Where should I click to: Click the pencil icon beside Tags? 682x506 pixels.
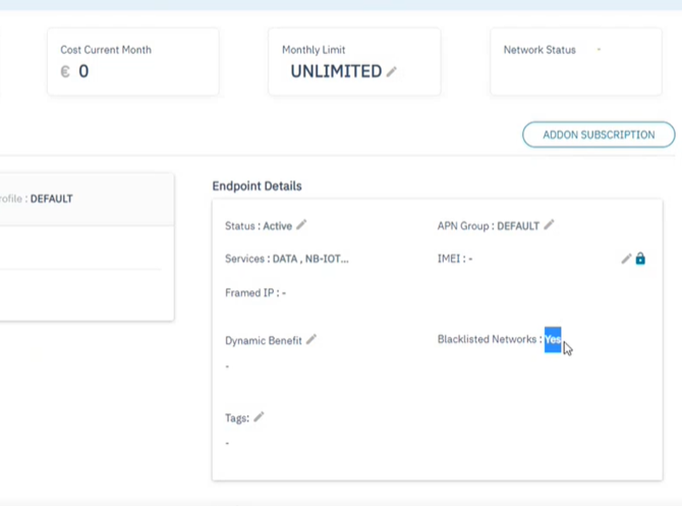click(x=259, y=417)
